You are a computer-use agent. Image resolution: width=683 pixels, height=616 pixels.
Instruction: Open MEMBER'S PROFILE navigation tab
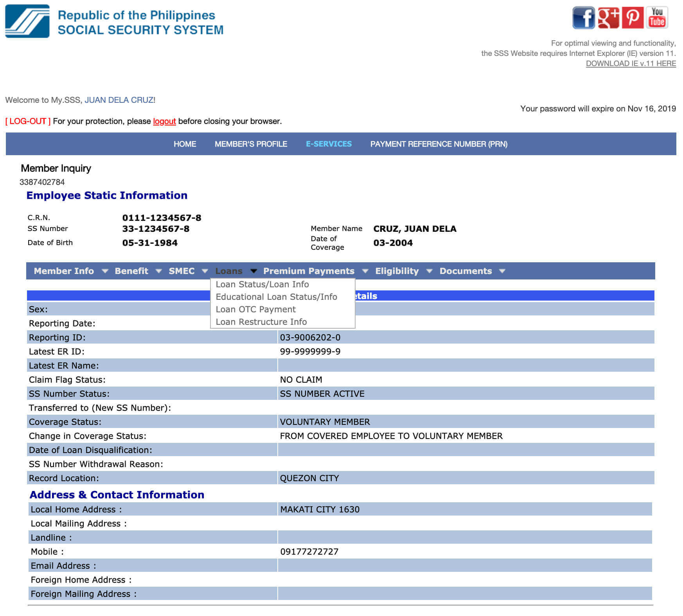click(x=251, y=144)
